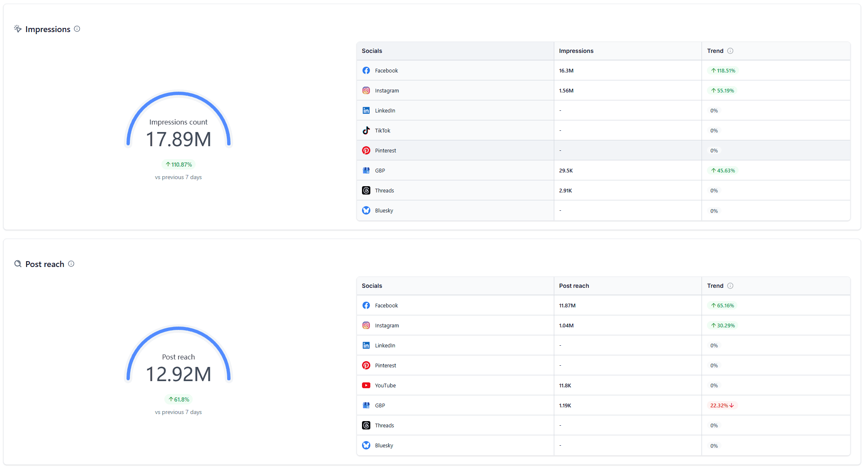Click 'vs previous 7 days' under Post reach

pos(178,412)
